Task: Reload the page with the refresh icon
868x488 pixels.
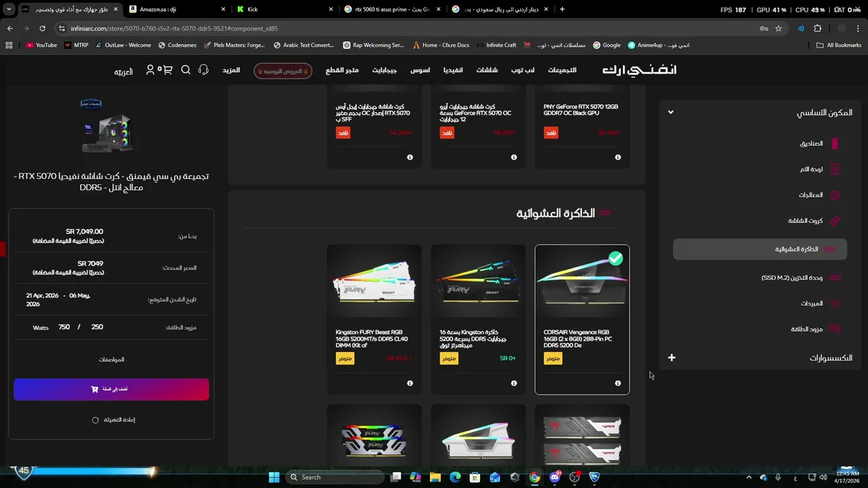Action: tap(42, 28)
